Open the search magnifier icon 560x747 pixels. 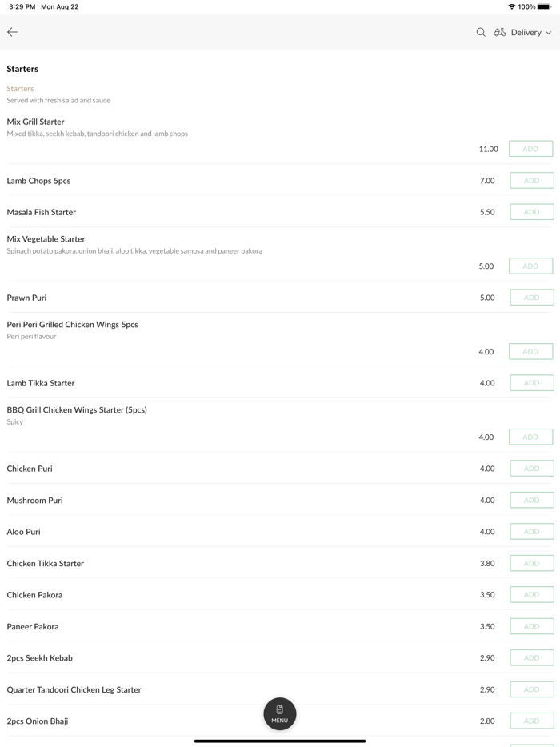point(481,32)
